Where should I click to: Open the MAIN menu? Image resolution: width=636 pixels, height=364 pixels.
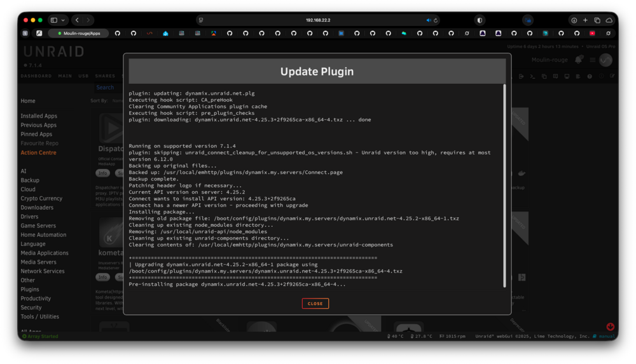click(x=65, y=76)
